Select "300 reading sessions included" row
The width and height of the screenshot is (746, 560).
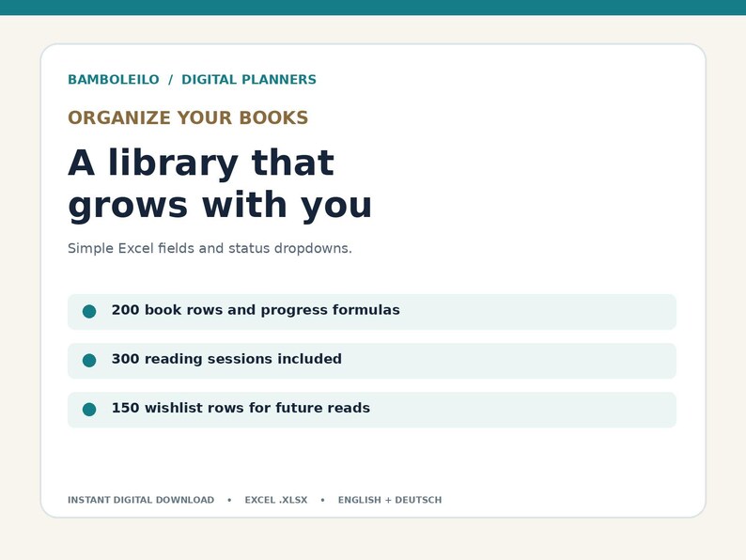(372, 361)
